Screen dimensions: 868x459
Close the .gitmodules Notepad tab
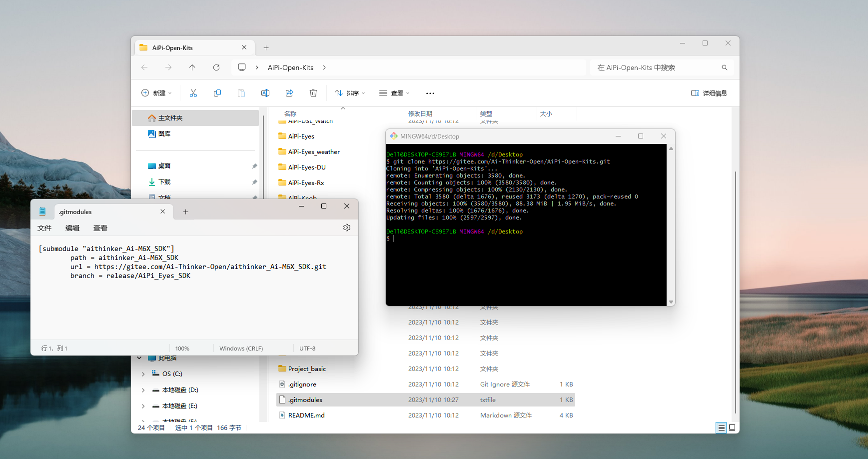pyautogui.click(x=163, y=211)
